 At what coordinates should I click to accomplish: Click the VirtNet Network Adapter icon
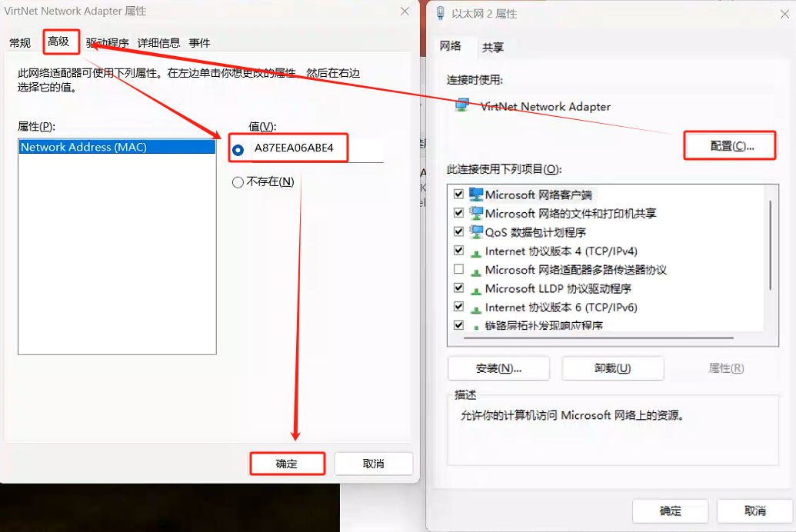pyautogui.click(x=463, y=106)
